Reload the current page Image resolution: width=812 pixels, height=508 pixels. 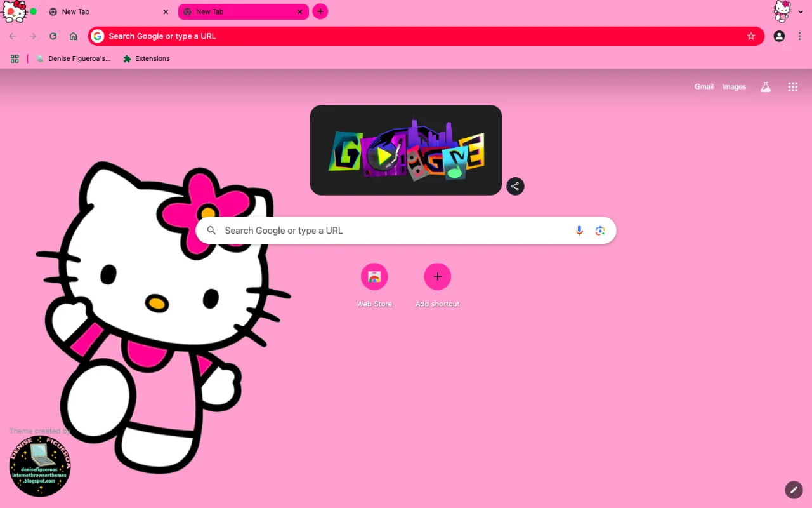pos(53,36)
